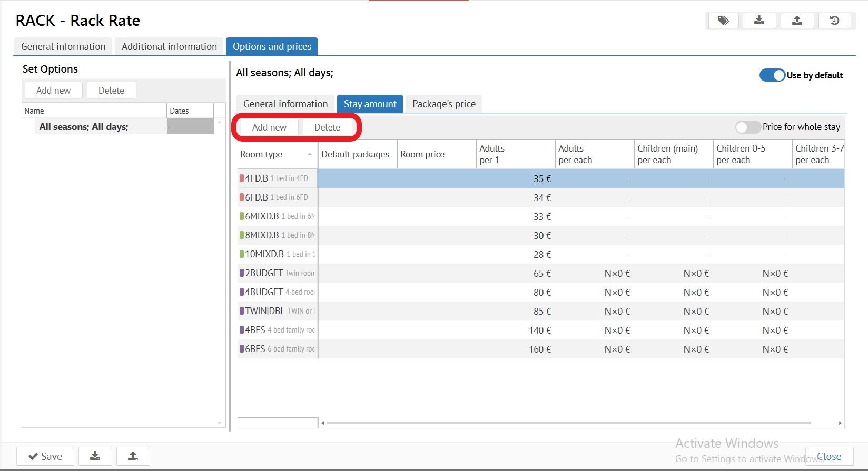Click the top-right upload icon button
The width and height of the screenshot is (868, 471).
pos(797,21)
